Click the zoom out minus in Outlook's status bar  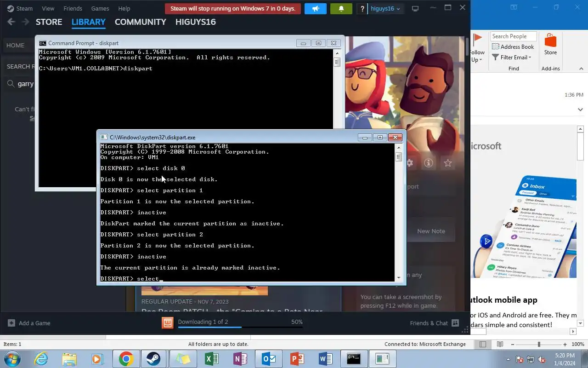(513, 344)
